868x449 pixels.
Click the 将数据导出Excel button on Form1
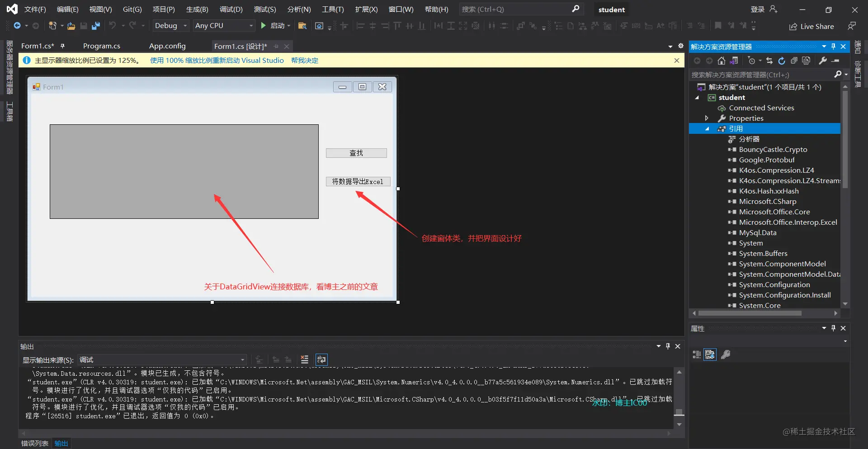click(x=358, y=181)
